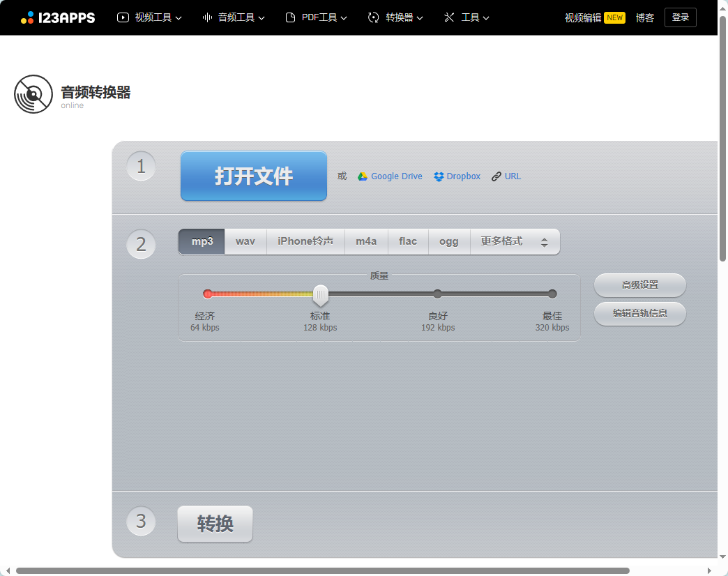The width and height of the screenshot is (728, 576).
Task: Click the Google Drive icon
Action: click(x=363, y=176)
